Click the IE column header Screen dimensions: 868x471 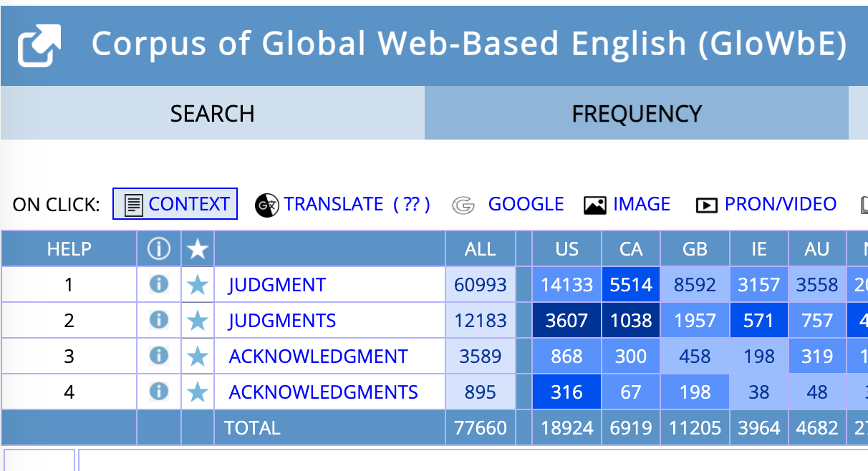click(759, 248)
